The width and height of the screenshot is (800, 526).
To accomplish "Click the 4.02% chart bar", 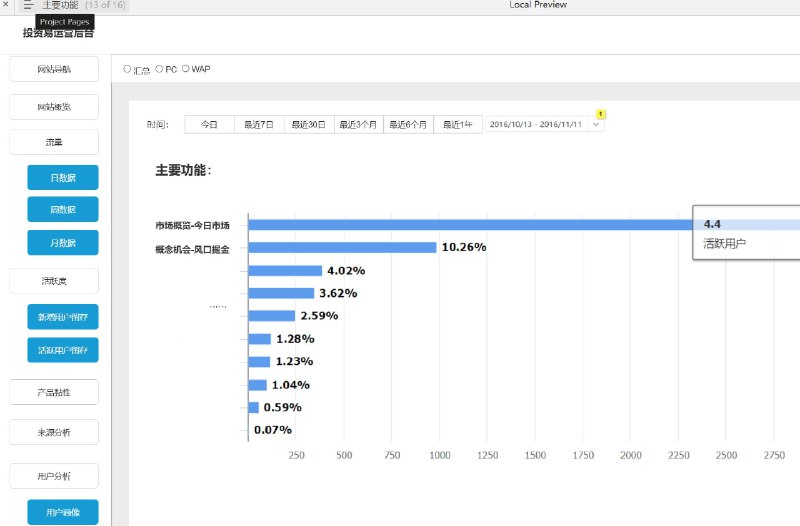I will point(285,270).
